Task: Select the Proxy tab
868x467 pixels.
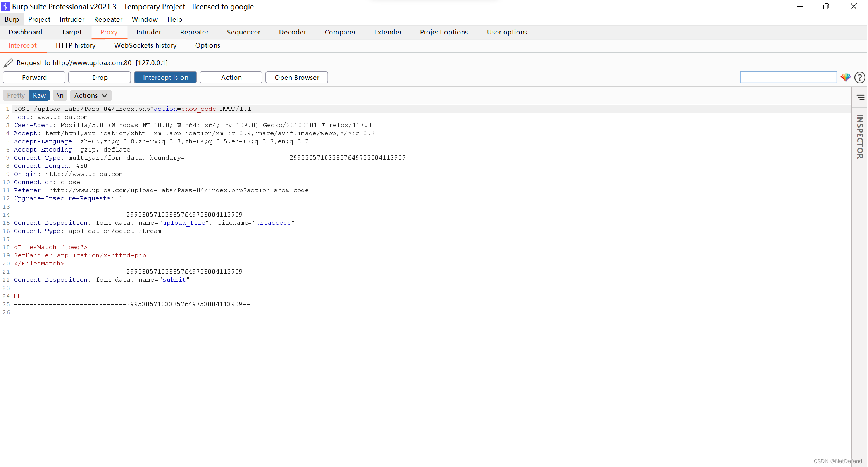Action: click(109, 32)
